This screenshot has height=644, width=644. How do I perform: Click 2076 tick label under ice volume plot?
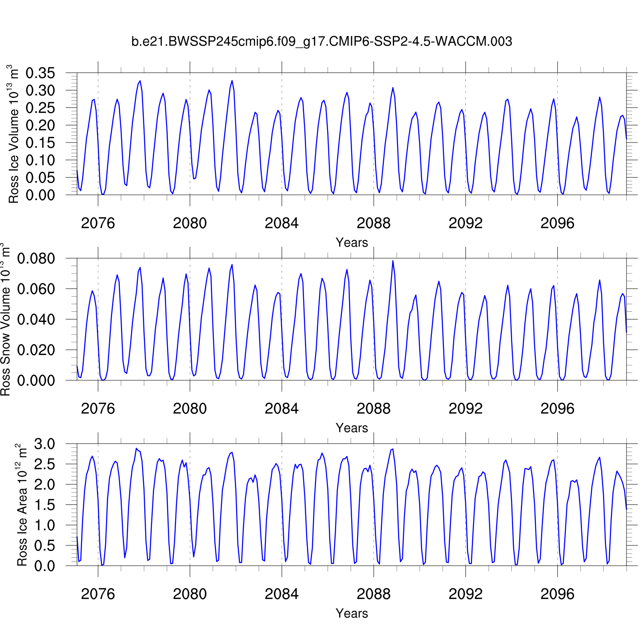[x=98, y=223]
